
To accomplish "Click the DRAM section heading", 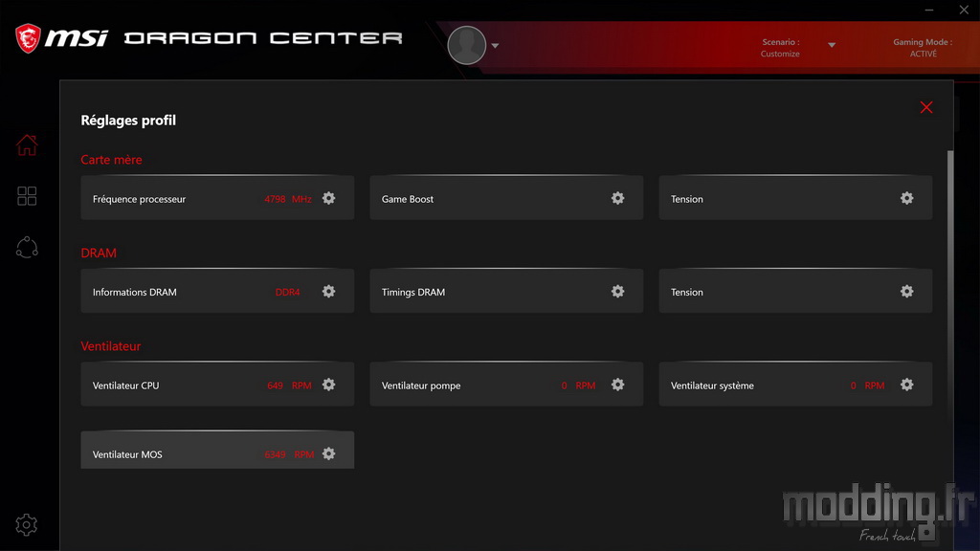I will click(x=99, y=253).
